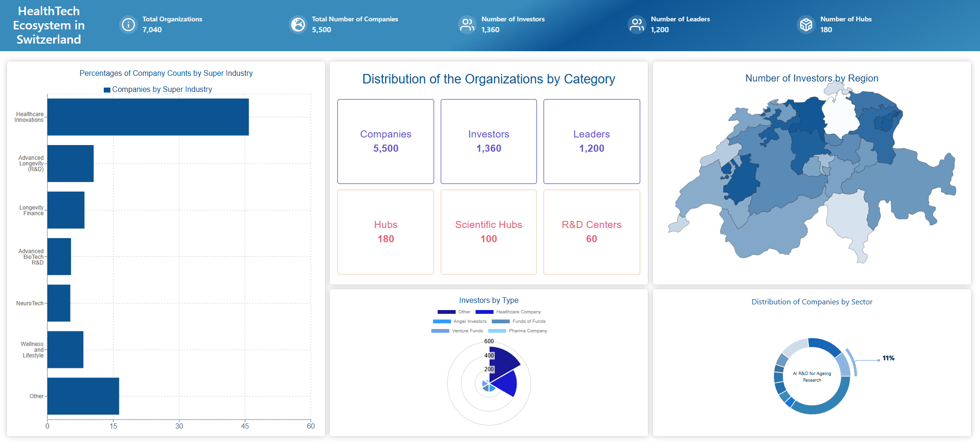Click the cube icon beside Number of Hubs
The width and height of the screenshot is (980, 448).
click(x=806, y=25)
